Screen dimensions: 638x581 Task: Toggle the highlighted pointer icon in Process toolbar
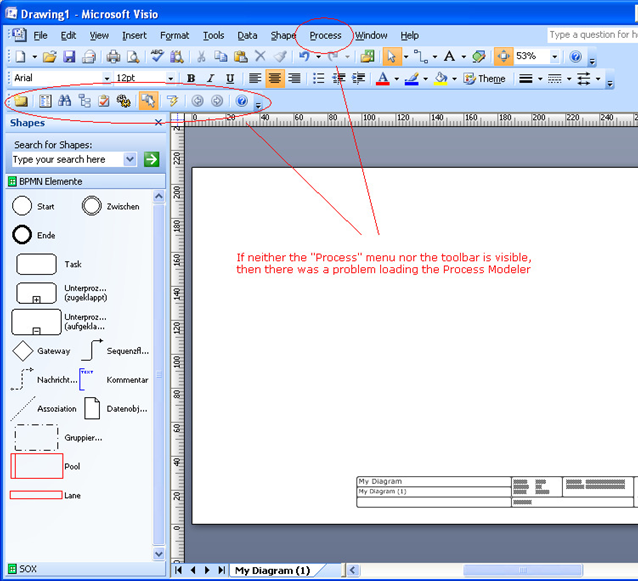click(x=149, y=100)
